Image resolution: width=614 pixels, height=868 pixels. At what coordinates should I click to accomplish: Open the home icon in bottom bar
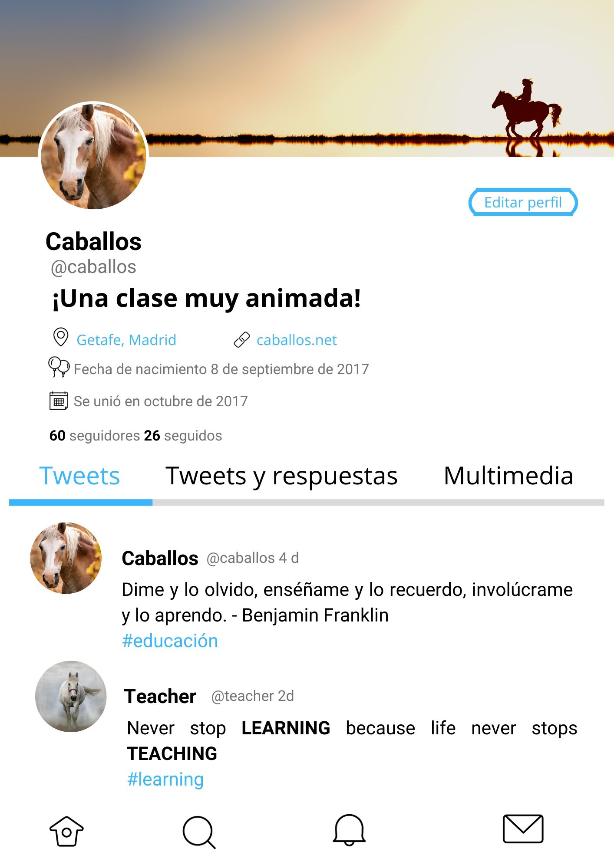pos(66,831)
